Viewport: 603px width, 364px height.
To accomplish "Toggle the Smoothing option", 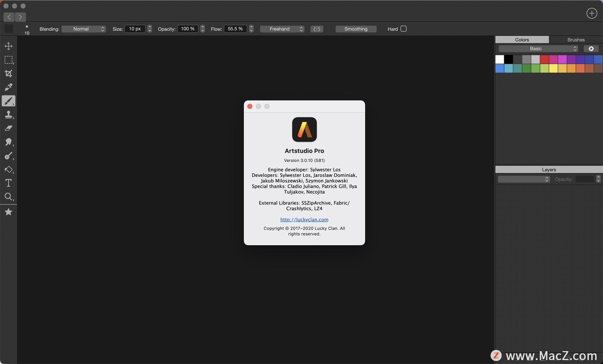I will click(356, 29).
